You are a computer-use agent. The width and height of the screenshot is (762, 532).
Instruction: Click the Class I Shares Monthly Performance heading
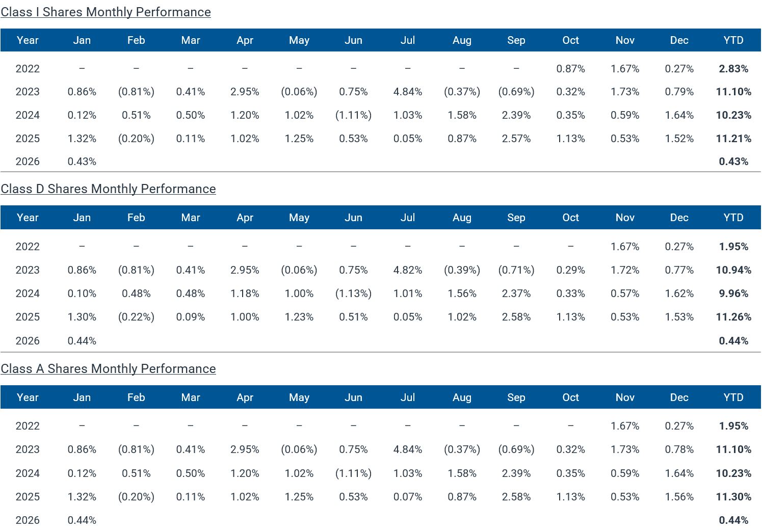[106, 12]
